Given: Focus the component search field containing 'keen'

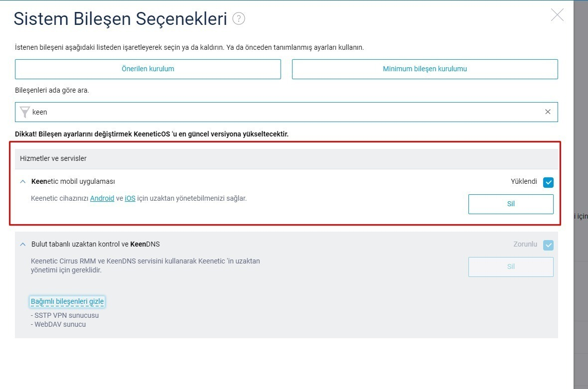Looking at the screenshot, I should coord(287,112).
